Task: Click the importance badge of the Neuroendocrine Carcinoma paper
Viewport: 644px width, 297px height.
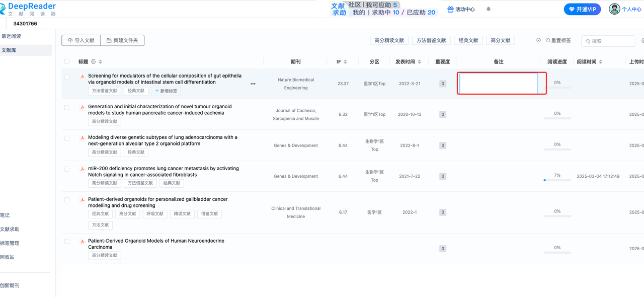Action: (443, 248)
